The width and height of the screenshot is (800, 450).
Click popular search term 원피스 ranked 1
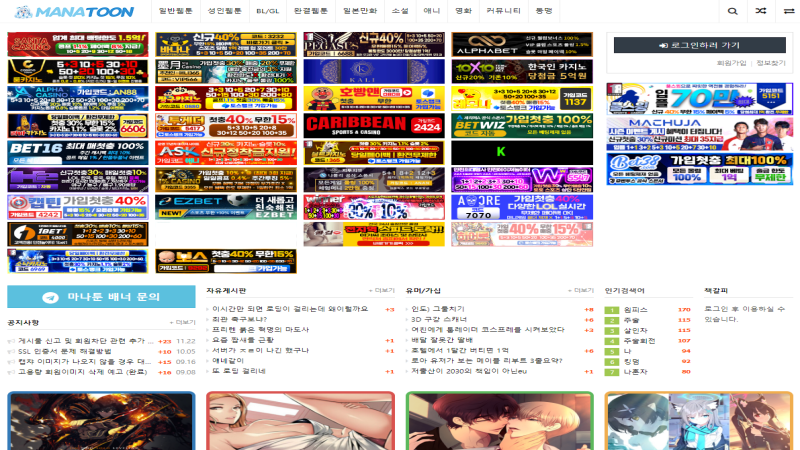tap(636, 310)
